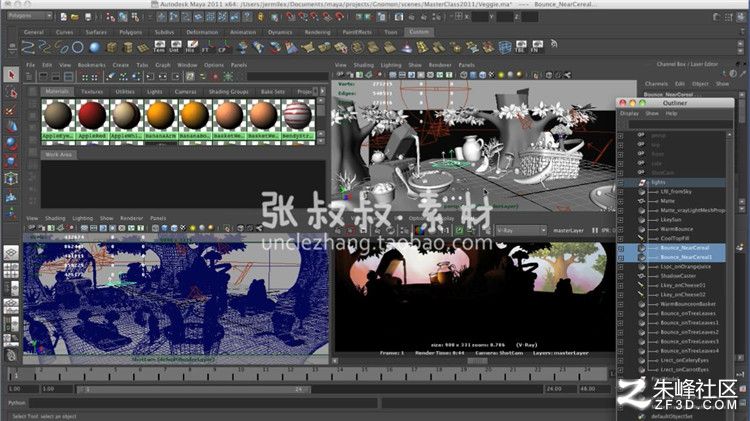
Task: Click the shelf scroll-up arrow at right
Action: click(741, 43)
